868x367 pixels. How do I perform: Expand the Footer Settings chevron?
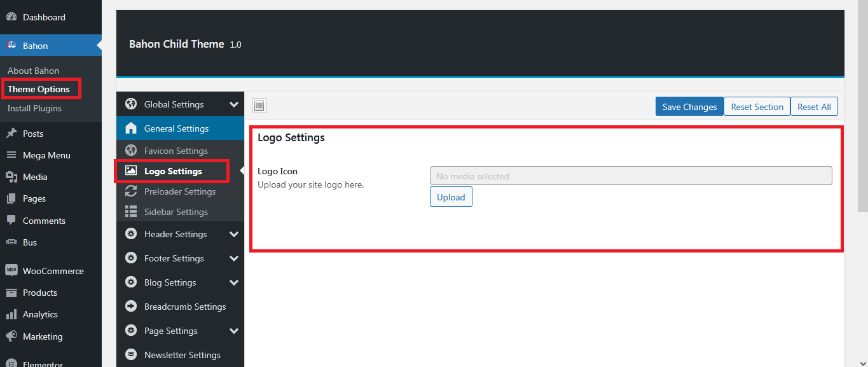234,258
